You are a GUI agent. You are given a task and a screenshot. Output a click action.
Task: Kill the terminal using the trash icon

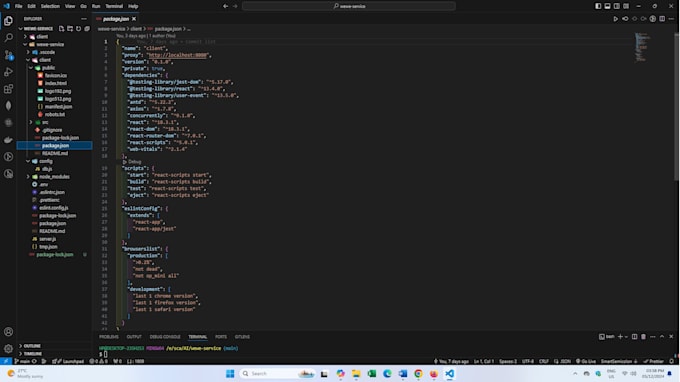(644, 336)
